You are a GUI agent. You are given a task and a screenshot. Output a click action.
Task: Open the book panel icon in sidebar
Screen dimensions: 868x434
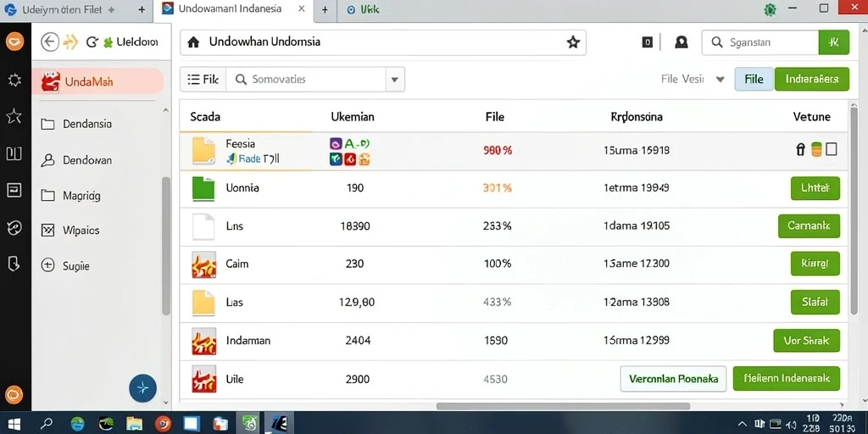14,153
